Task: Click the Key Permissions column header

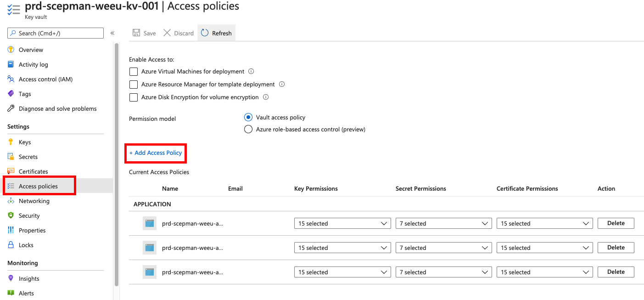Action: click(x=316, y=188)
